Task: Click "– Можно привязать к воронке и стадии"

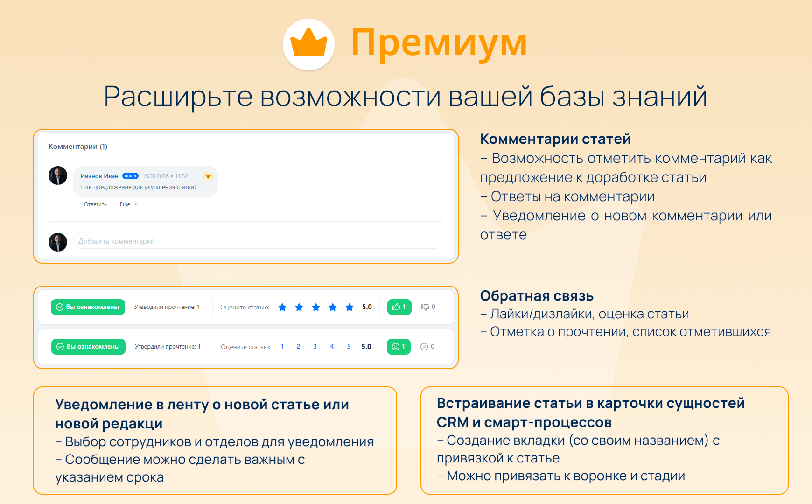Action: coord(561,476)
